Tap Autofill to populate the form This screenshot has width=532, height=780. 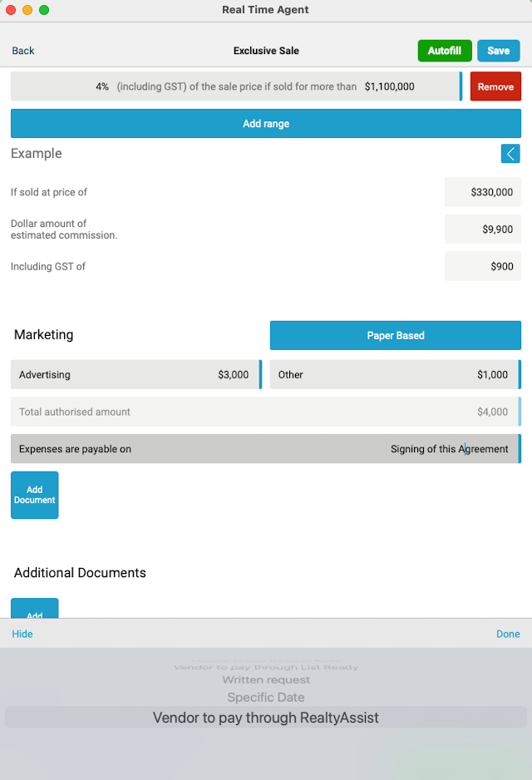coord(444,50)
